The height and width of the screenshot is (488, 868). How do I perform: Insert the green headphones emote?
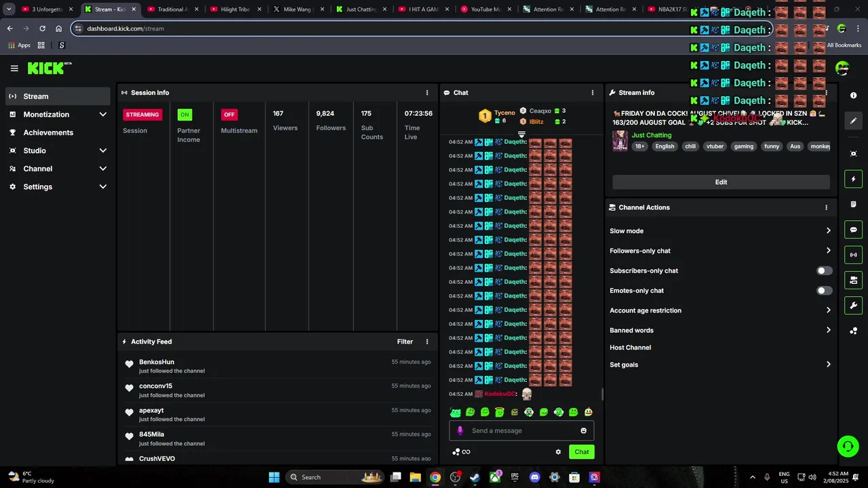(559, 412)
